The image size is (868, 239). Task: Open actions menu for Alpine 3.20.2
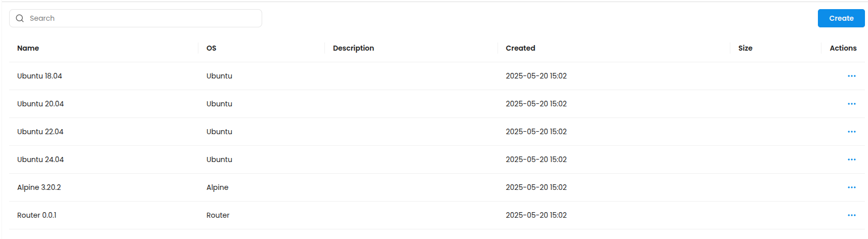(x=851, y=187)
